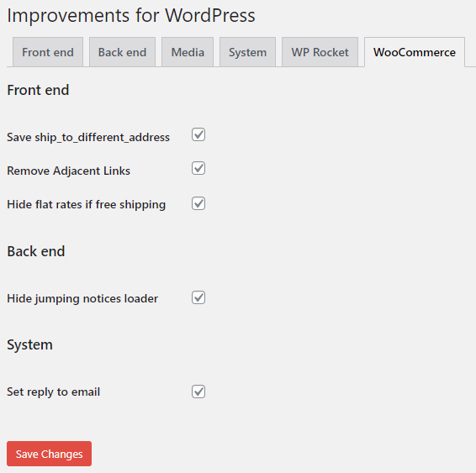The height and width of the screenshot is (473, 476).
Task: Toggle Hide jumping notices loader checkbox
Action: (x=198, y=297)
